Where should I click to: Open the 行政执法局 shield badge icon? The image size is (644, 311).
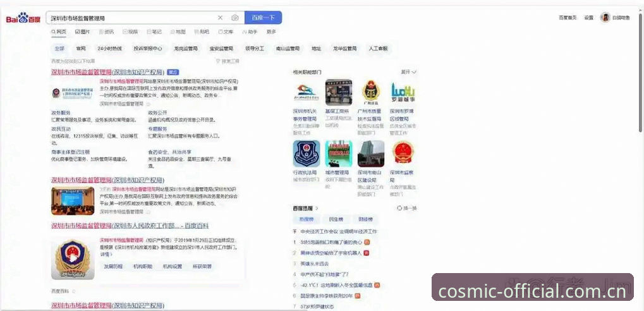click(x=306, y=154)
